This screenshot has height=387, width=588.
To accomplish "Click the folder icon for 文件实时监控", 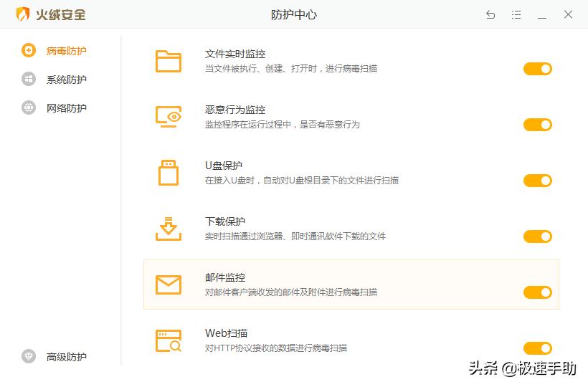I will (x=169, y=62).
